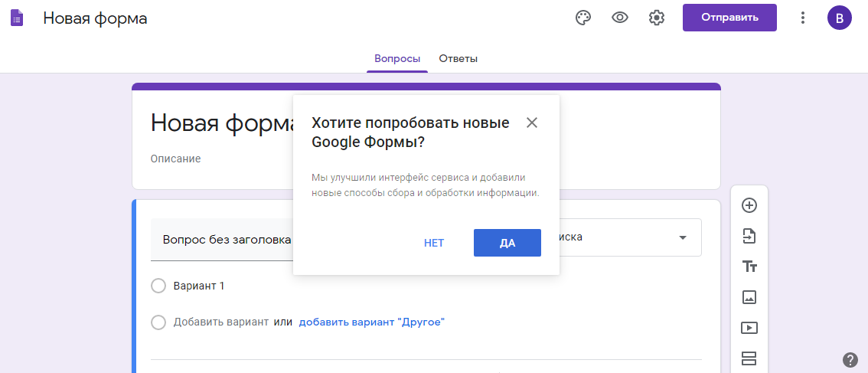Image resolution: width=868 pixels, height=373 pixels.
Task: Preview the form with eye icon
Action: coord(619,18)
